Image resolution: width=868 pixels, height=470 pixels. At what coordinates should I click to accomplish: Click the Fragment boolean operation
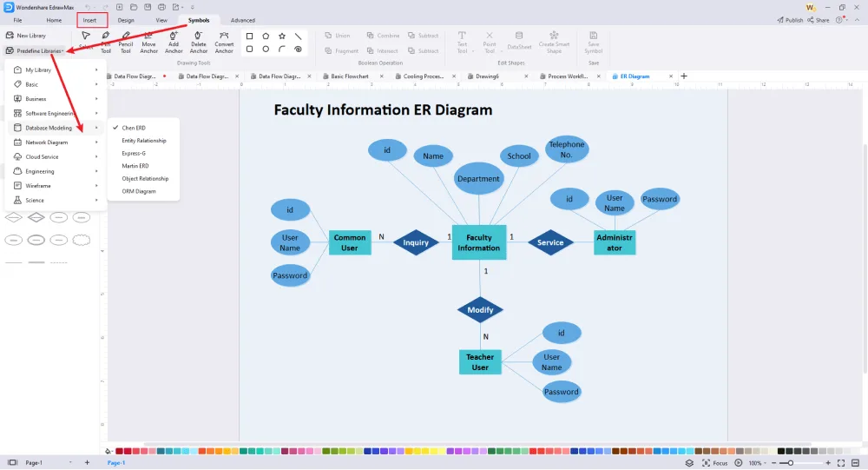coord(341,51)
